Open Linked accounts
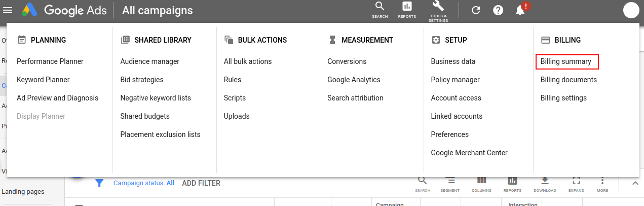This screenshot has height=206, width=644. (457, 116)
